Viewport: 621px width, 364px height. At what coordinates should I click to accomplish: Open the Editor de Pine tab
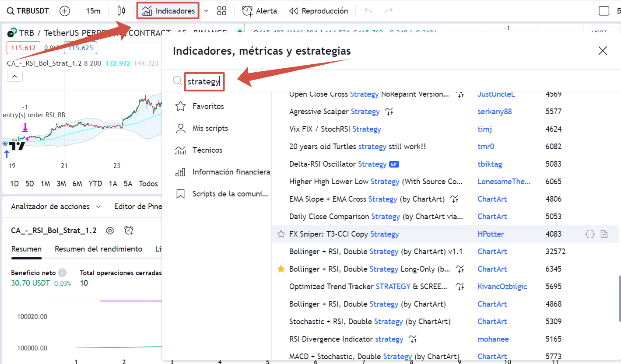point(138,206)
